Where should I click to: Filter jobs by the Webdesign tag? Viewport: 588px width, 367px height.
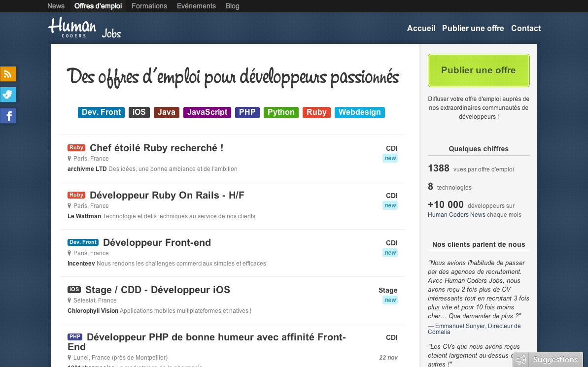point(359,112)
